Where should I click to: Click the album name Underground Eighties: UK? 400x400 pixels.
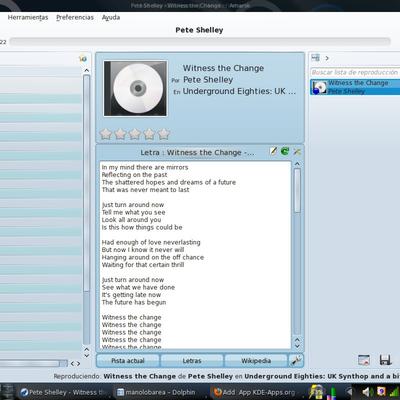point(239,91)
